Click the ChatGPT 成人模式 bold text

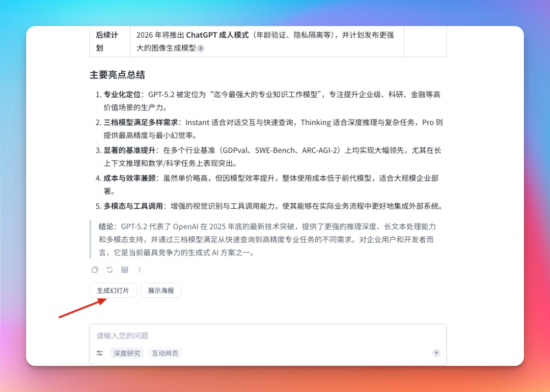coord(217,35)
